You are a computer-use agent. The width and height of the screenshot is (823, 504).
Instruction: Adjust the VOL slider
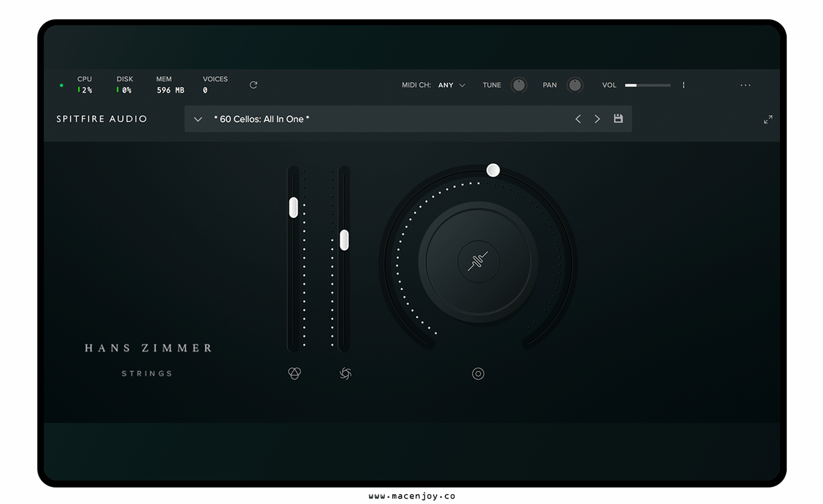tap(647, 85)
